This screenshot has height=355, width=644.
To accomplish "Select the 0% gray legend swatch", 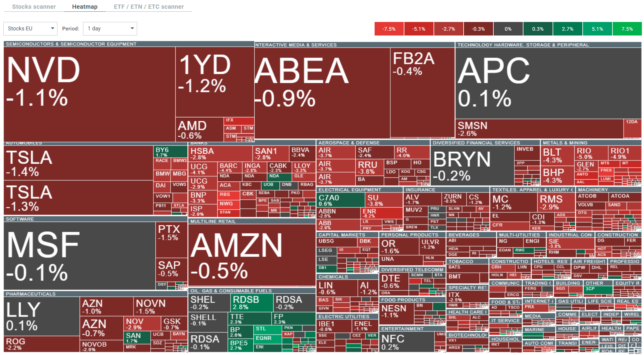I will [508, 29].
